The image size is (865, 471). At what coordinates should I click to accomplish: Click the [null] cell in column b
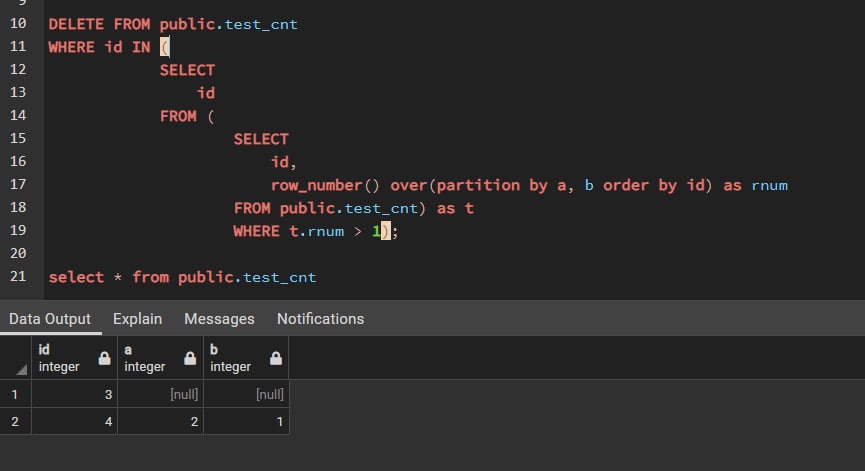246,394
